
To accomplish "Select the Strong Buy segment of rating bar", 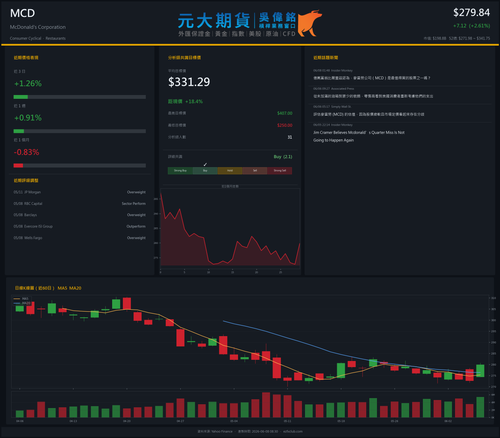I will click(180, 171).
